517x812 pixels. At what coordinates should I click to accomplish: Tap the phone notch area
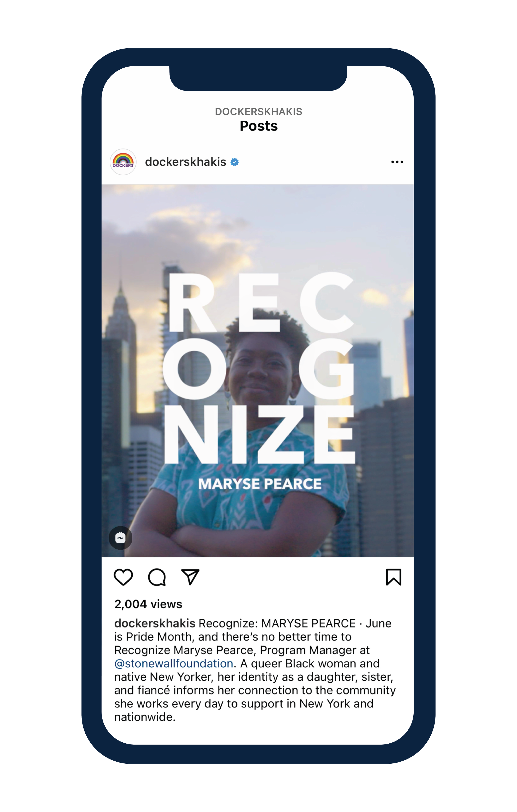[x=258, y=78]
